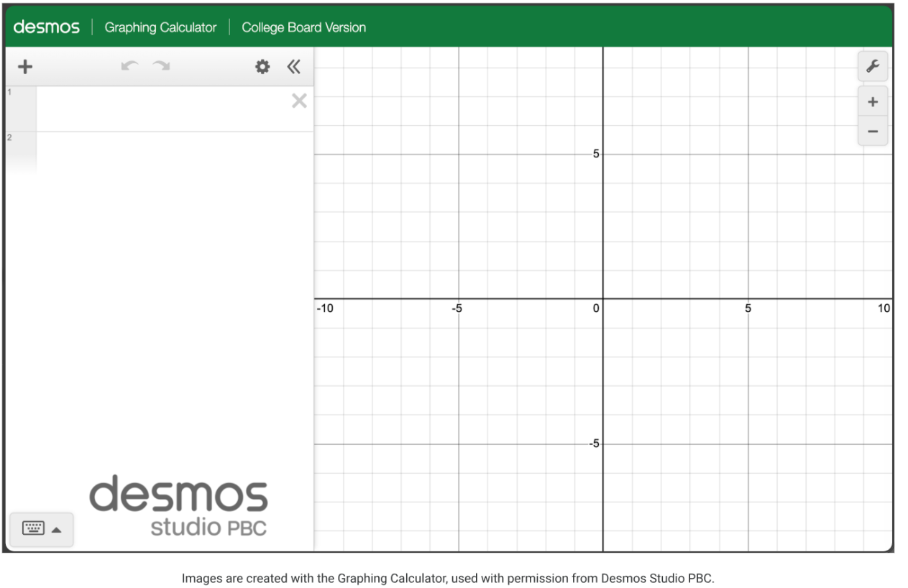Image resolution: width=908 pixels, height=588 pixels.
Task: Click the y-axis label 5
Action: (596, 154)
